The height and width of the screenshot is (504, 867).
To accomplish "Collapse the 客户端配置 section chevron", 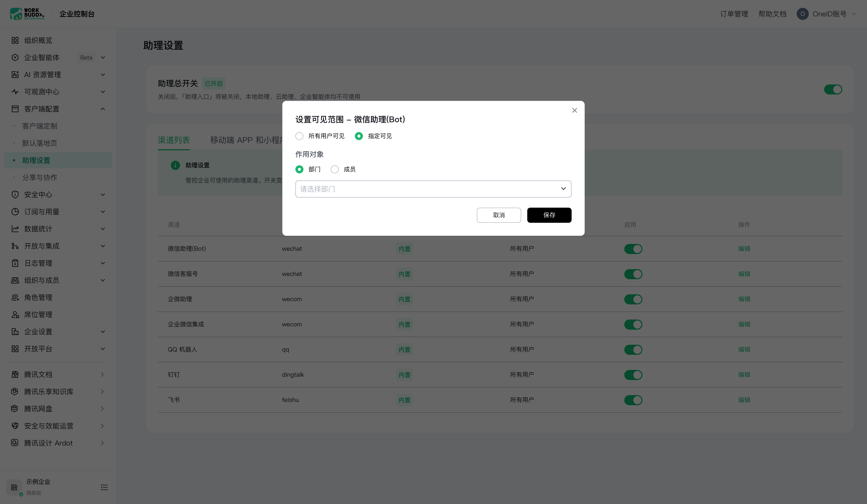I will point(103,109).
